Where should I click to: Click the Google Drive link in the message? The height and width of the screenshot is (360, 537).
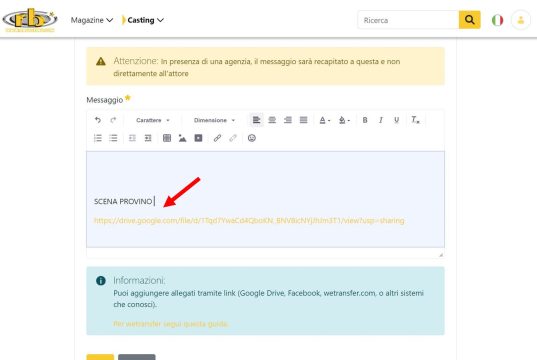[x=249, y=221]
